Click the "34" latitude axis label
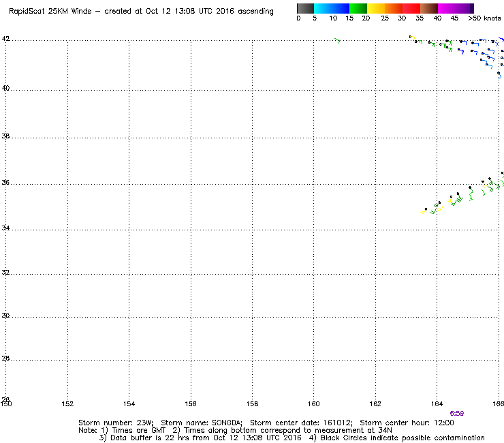 pyautogui.click(x=5, y=228)
